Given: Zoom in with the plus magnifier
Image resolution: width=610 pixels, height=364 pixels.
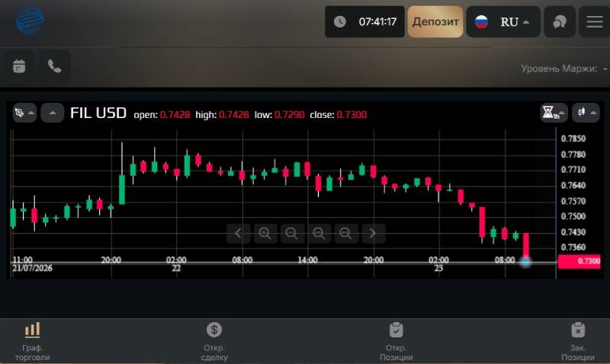Looking at the screenshot, I should tap(265, 233).
